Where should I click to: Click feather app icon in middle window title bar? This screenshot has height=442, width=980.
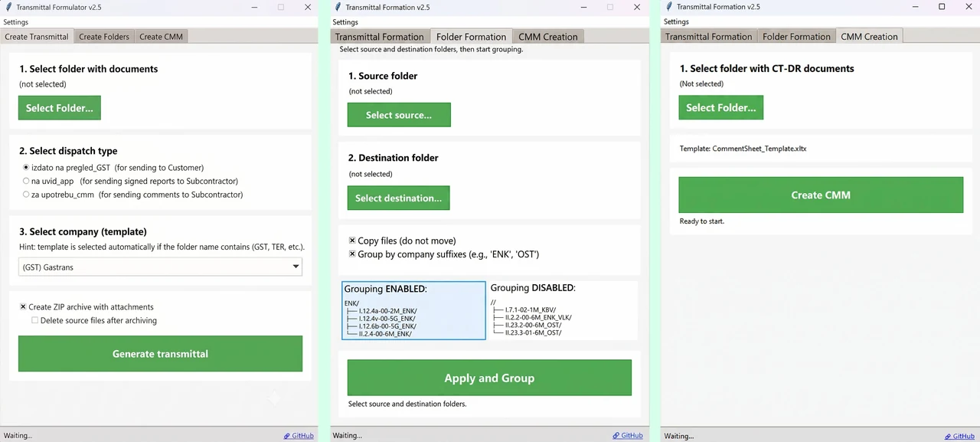pyautogui.click(x=338, y=7)
